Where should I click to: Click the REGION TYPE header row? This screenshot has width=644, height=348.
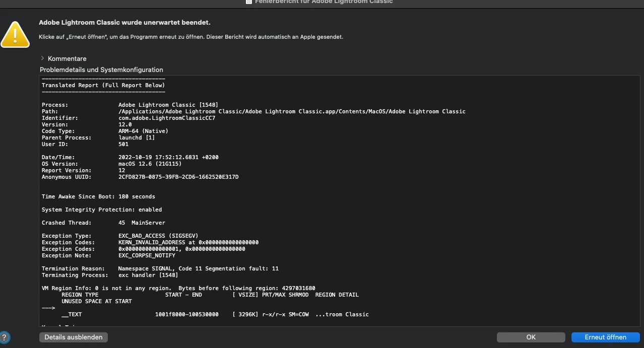click(210, 295)
